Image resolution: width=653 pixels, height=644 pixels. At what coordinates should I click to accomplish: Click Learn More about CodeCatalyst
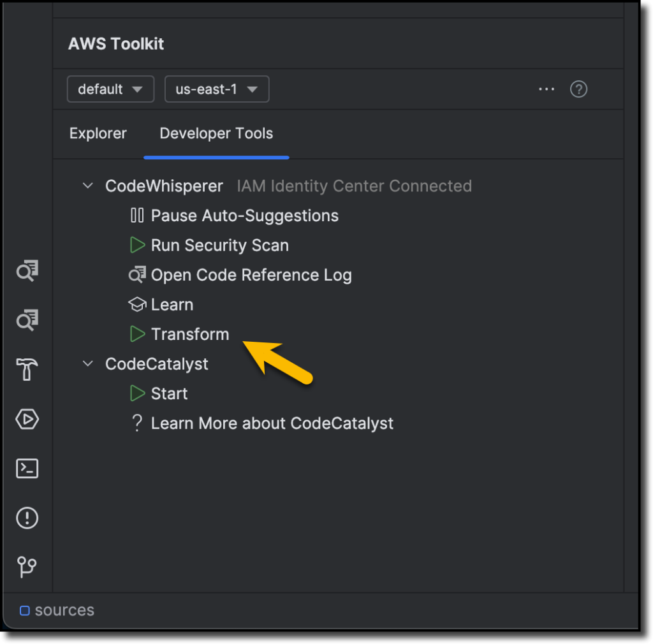272,423
